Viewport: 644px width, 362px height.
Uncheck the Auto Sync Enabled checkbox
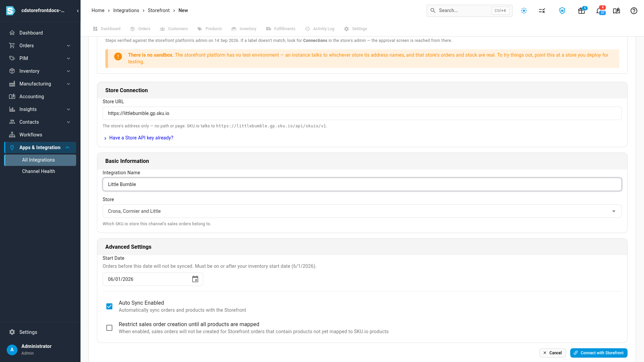pos(109,306)
